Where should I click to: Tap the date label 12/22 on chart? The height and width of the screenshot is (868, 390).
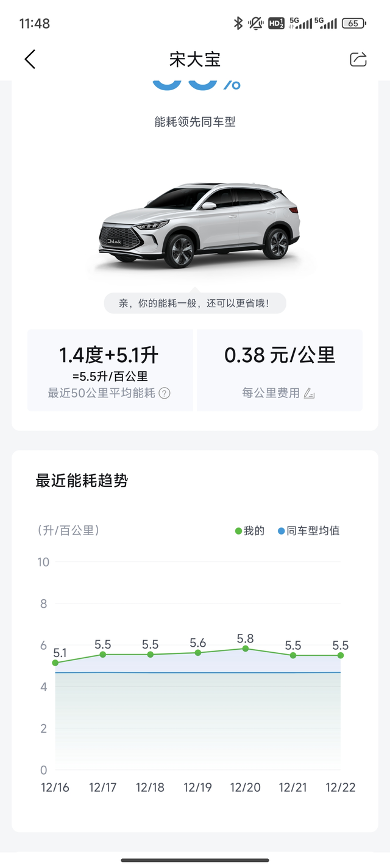click(x=340, y=787)
